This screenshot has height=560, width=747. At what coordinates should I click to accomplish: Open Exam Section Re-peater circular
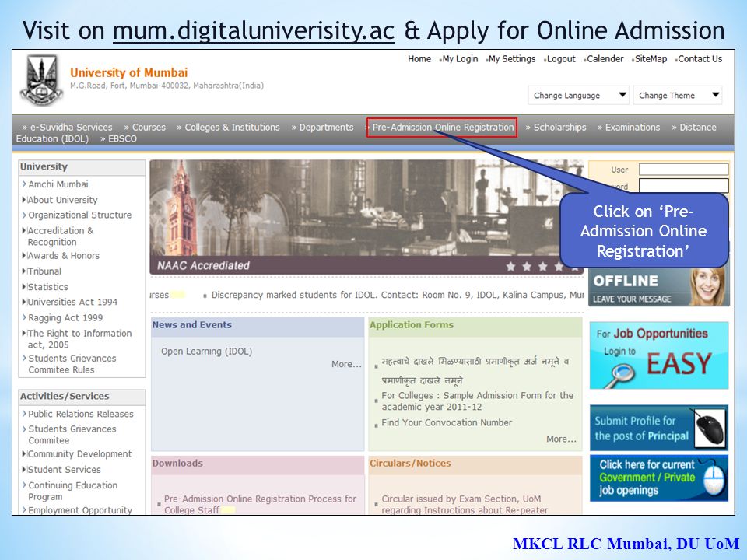click(465, 504)
